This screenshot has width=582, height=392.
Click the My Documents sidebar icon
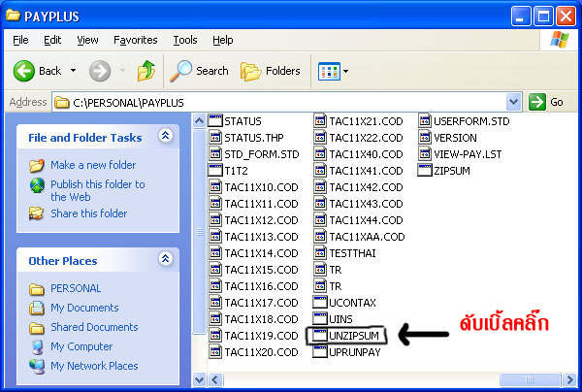pyautogui.click(x=37, y=308)
